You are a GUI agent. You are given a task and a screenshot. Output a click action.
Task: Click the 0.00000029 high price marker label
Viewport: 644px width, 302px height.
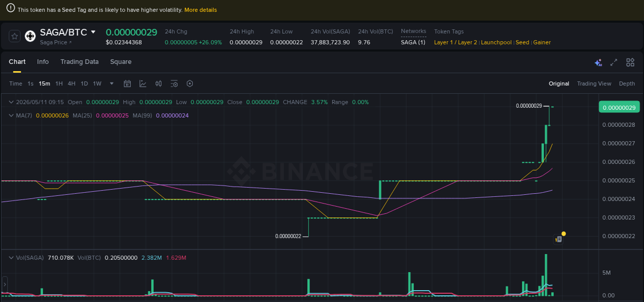pyautogui.click(x=529, y=106)
